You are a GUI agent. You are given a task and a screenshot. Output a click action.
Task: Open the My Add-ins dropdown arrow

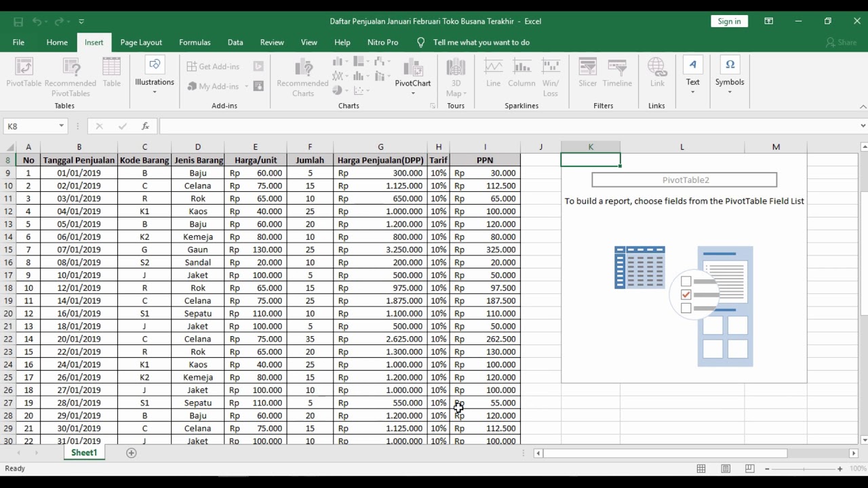point(246,87)
